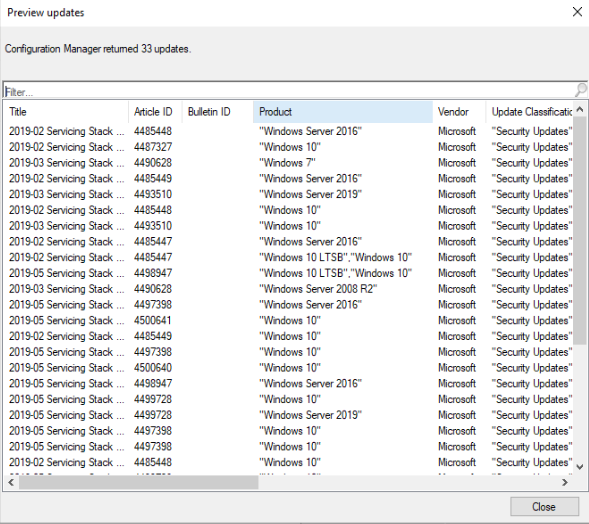The height and width of the screenshot is (524, 589).
Task: Click Microsoft vendor in the Windows 7 row
Action: 457,163
